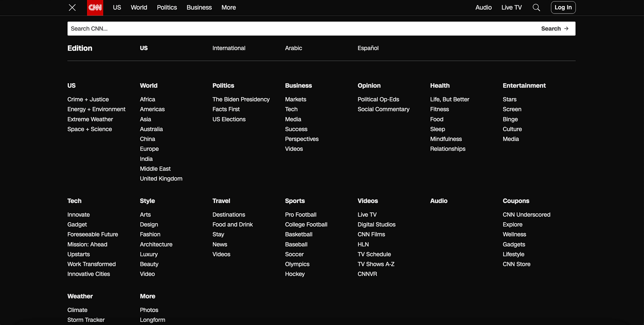
Task: Open the Audio section heading
Action: [x=439, y=201]
